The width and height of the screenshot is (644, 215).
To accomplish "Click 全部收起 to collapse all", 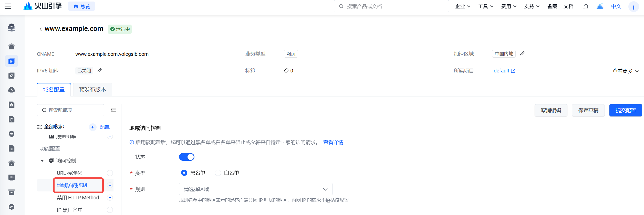I will tap(50, 127).
